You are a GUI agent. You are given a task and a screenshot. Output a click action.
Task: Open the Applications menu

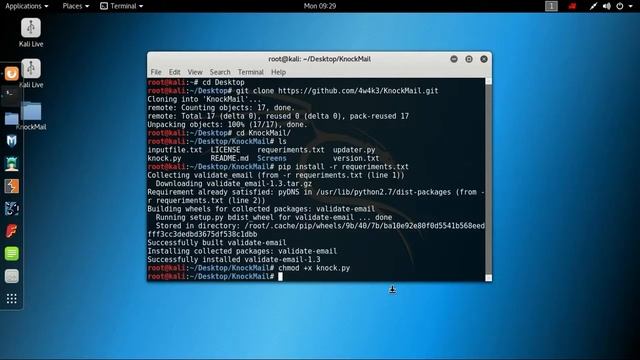27,6
